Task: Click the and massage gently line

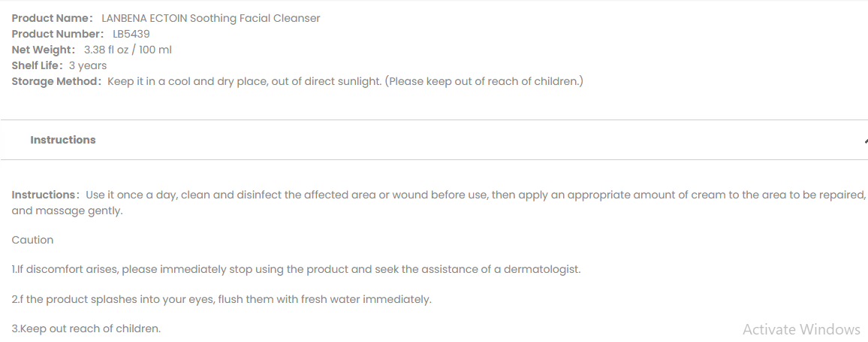Action: click(67, 211)
